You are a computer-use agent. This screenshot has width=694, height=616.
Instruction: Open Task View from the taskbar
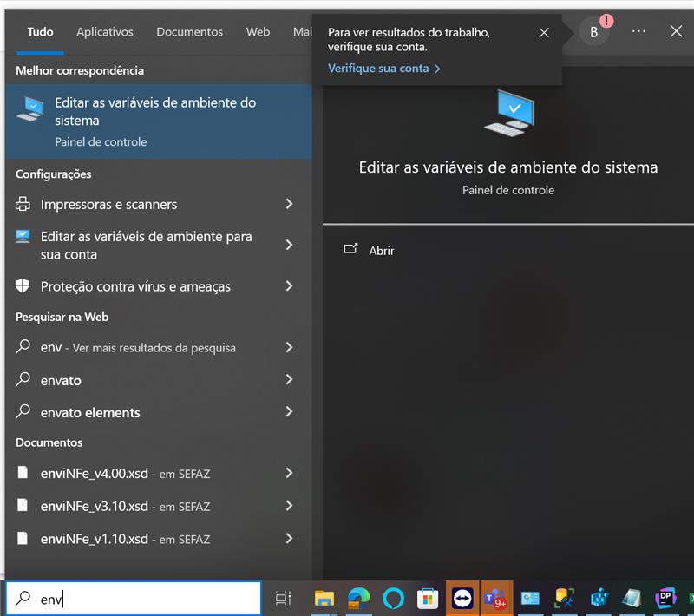[284, 599]
